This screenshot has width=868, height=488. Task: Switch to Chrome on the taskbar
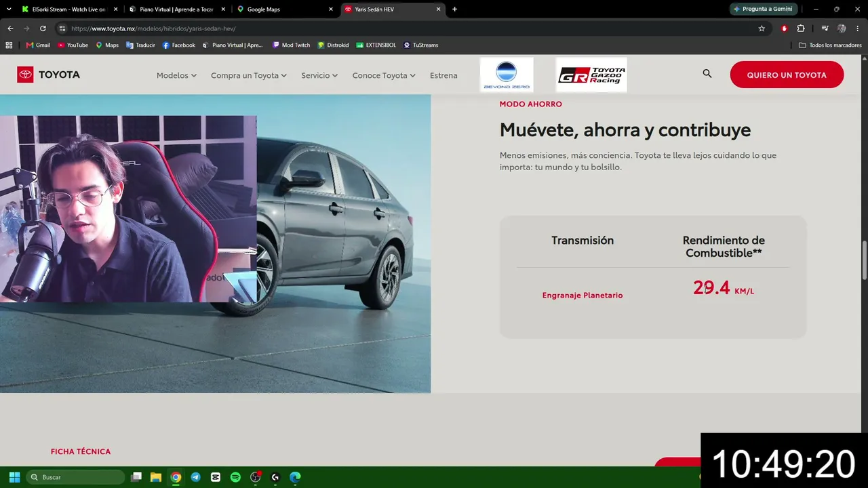pyautogui.click(x=176, y=477)
